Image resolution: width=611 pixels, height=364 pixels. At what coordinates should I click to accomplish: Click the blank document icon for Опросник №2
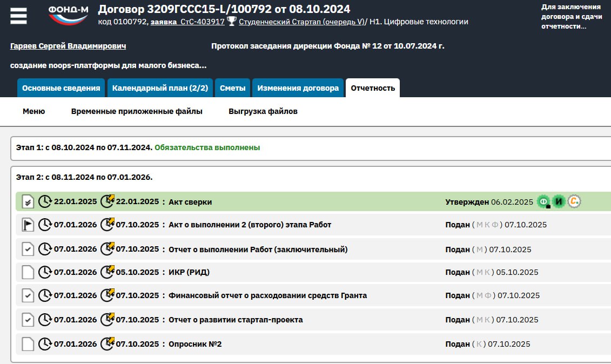point(28,344)
